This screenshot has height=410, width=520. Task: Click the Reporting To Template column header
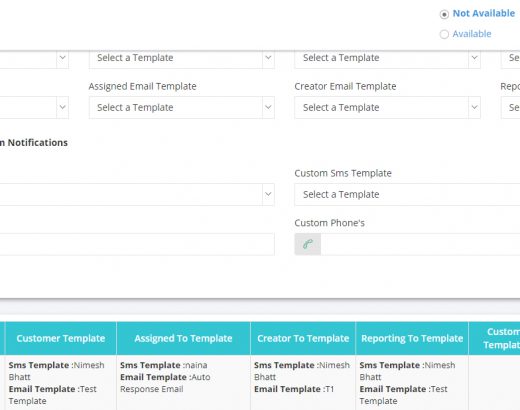[x=412, y=338]
